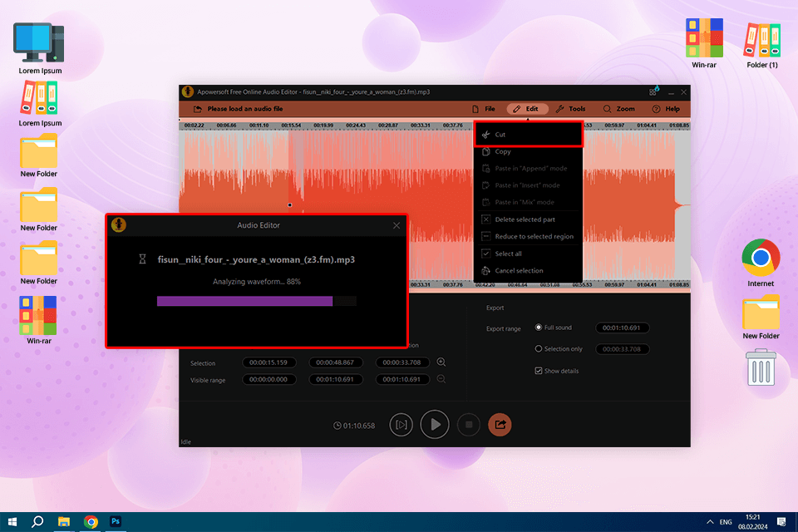Click the play selection button
The image size is (798, 532).
point(401,425)
